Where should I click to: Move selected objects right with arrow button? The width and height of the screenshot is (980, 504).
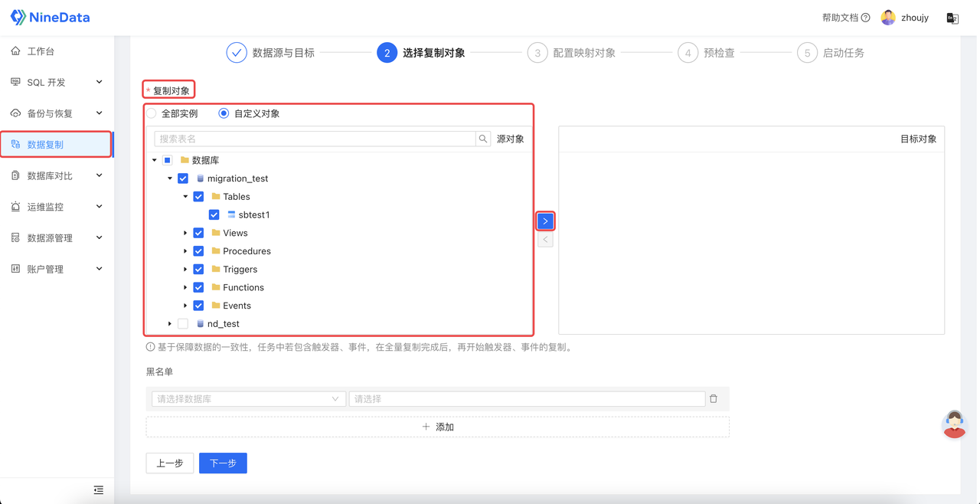point(545,221)
